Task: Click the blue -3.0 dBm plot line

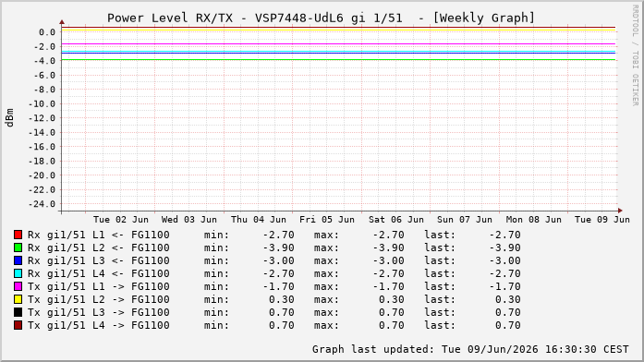Action: point(338,54)
